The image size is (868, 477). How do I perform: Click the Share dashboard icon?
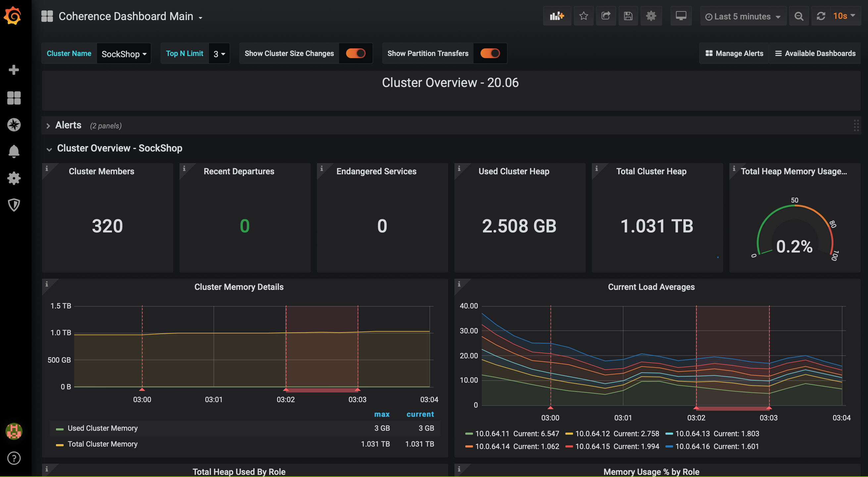(x=606, y=16)
